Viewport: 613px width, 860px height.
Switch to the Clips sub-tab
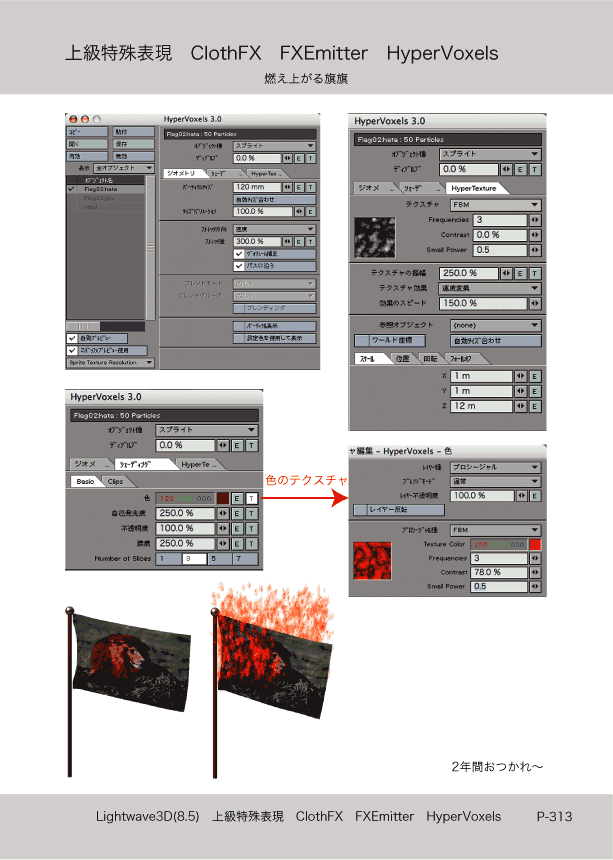click(x=116, y=482)
